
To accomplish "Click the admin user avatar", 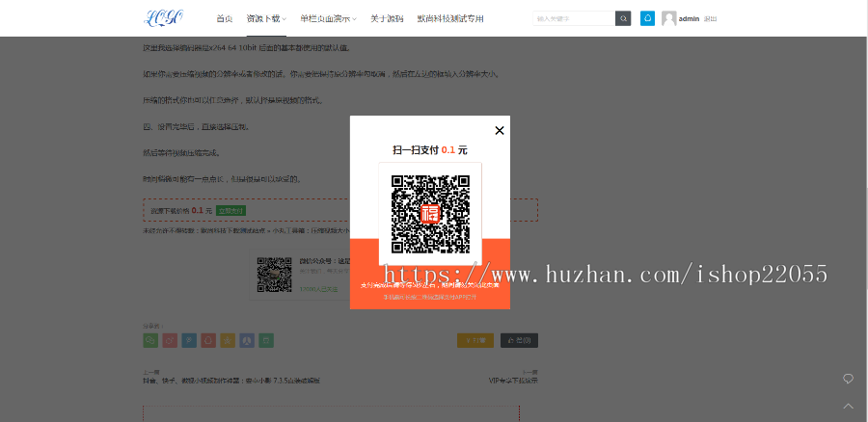I will [668, 18].
